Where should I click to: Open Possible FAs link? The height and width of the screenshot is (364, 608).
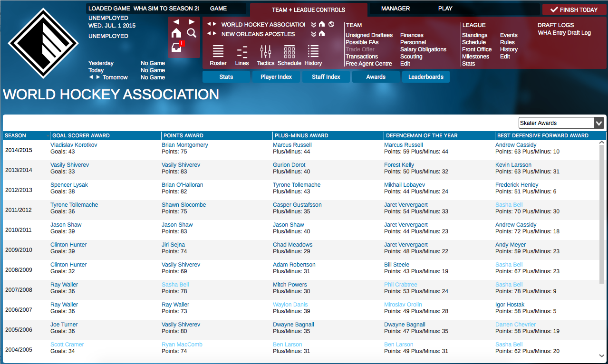point(362,42)
